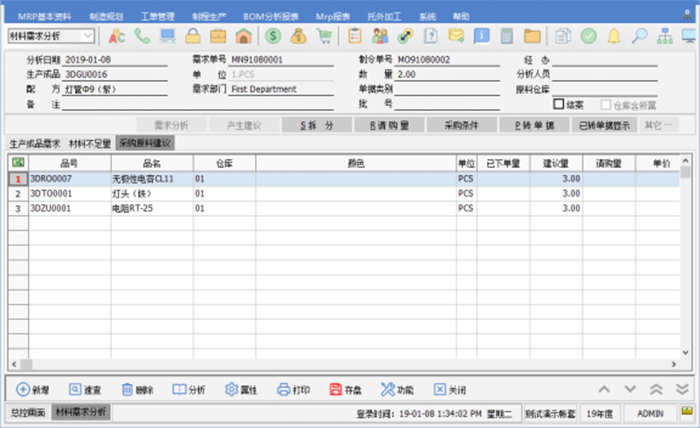Click the 打印 print button
Screen dimensions: 700x428
tap(294, 389)
